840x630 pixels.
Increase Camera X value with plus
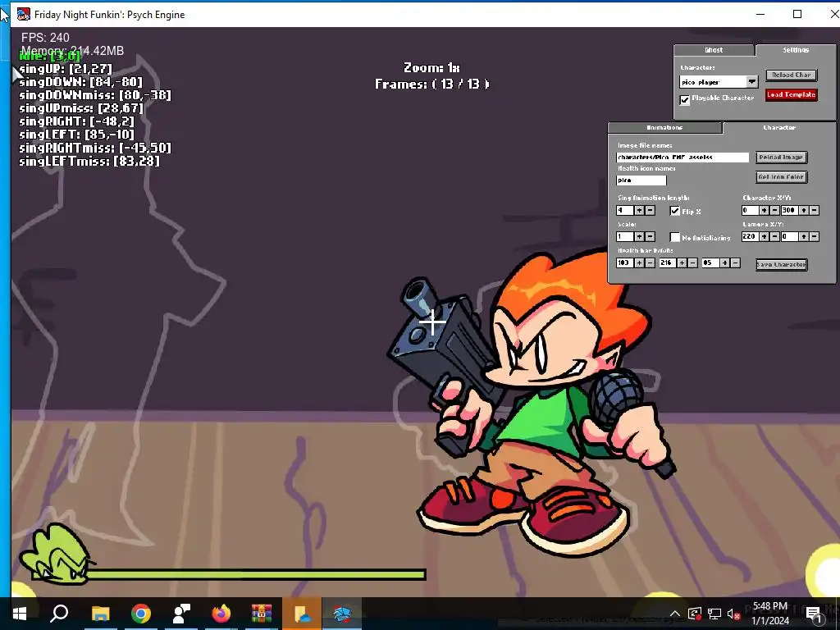[764, 236]
